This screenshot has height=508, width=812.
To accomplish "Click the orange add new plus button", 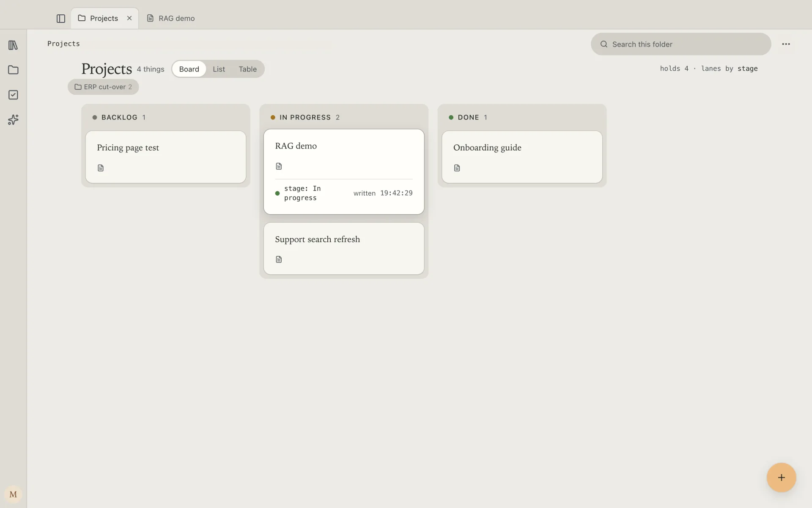I will pyautogui.click(x=781, y=478).
